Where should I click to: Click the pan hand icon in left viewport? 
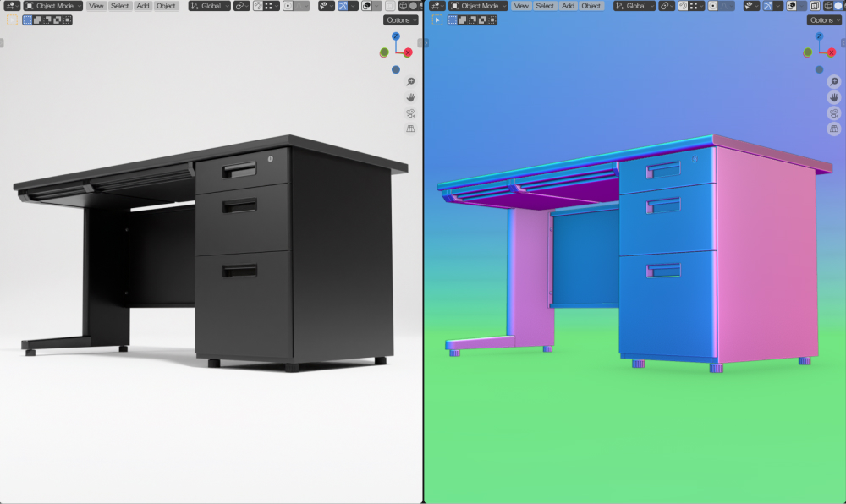pyautogui.click(x=410, y=97)
